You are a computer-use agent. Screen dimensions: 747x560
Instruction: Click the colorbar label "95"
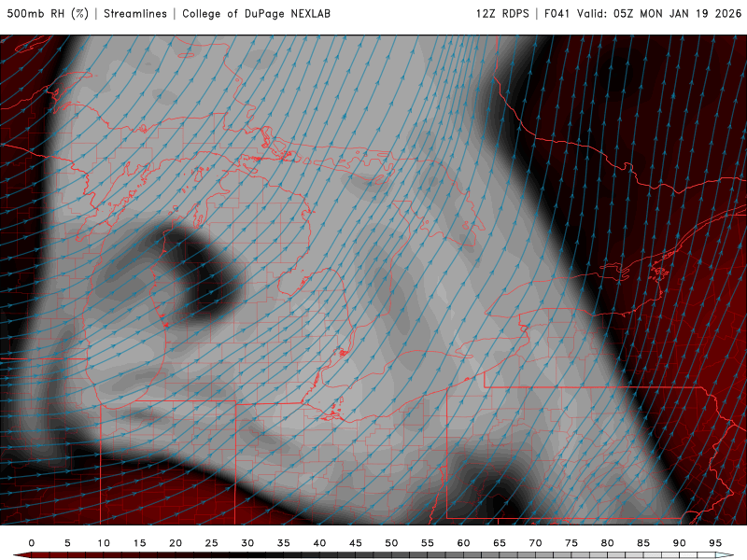(715, 543)
